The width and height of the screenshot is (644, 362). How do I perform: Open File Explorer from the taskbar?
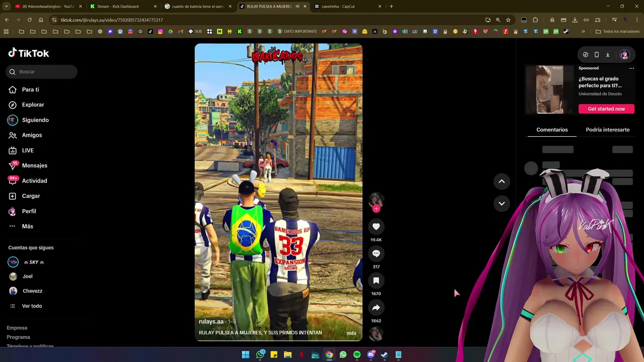coord(288,355)
